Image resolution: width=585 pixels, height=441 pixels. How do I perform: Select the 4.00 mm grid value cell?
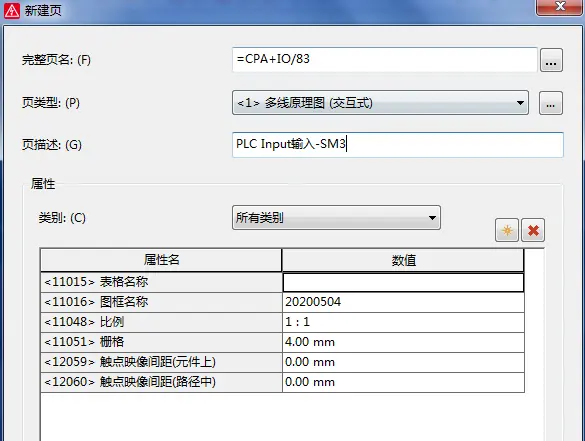coord(403,342)
